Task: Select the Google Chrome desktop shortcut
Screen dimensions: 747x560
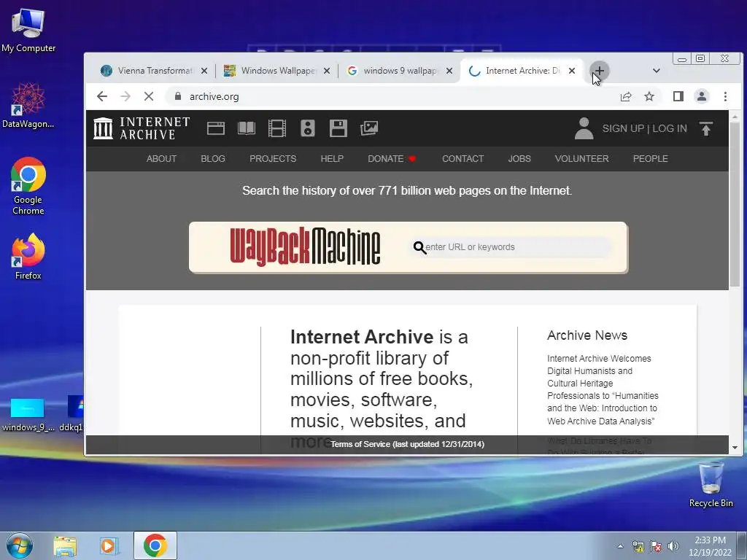Action: point(28,186)
